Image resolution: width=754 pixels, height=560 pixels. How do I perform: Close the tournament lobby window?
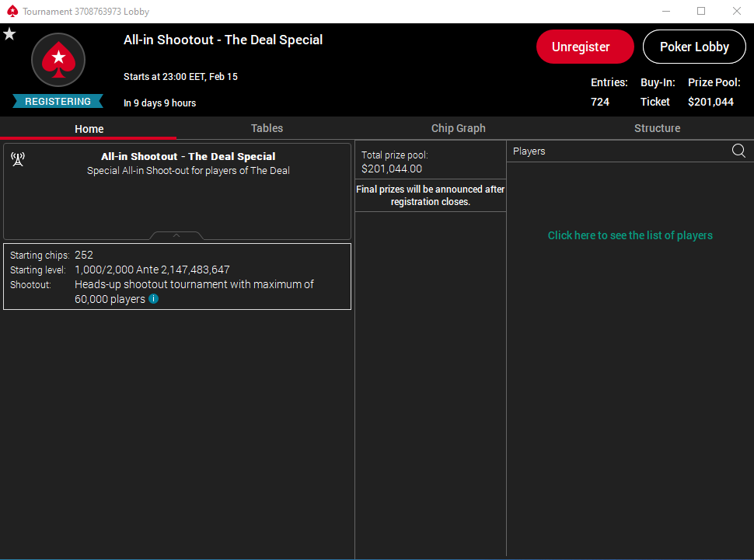737,11
